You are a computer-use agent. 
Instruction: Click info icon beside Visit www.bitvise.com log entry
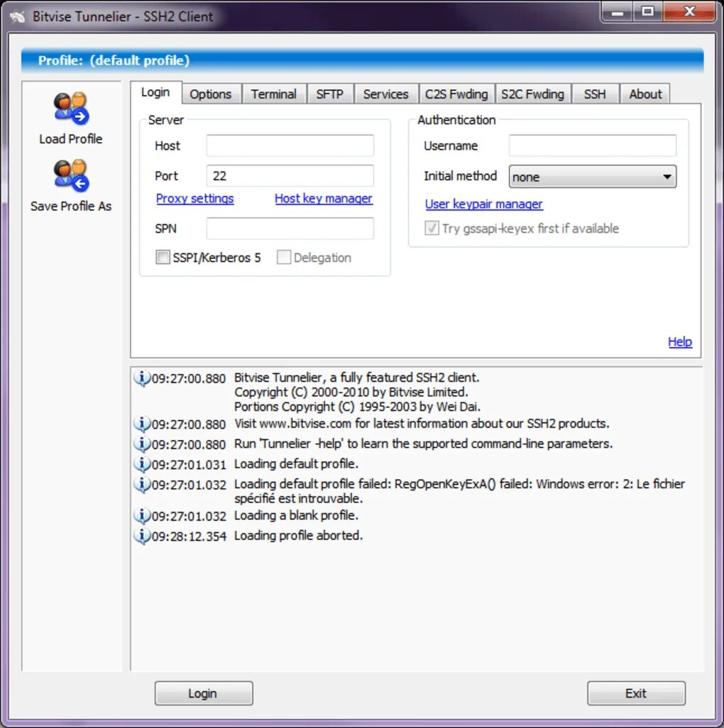(142, 424)
